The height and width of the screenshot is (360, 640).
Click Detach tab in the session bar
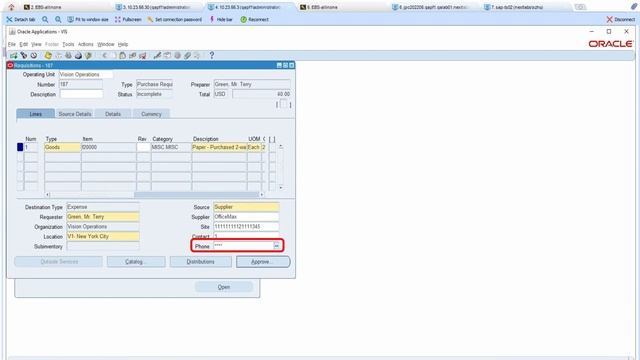tap(21, 19)
